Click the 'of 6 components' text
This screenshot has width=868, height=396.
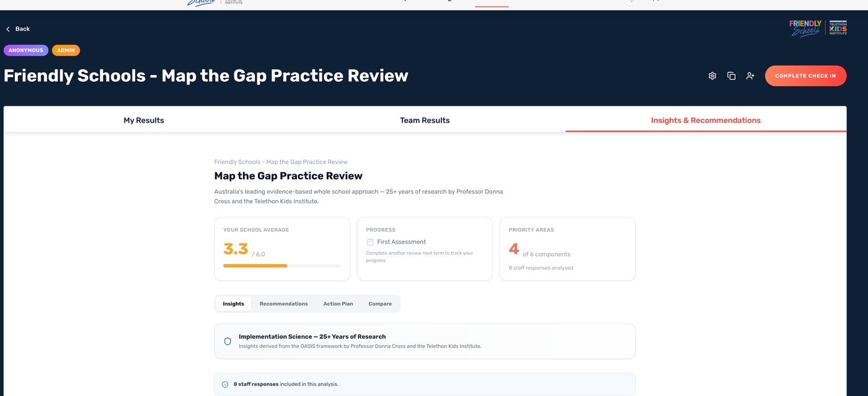pyautogui.click(x=546, y=254)
